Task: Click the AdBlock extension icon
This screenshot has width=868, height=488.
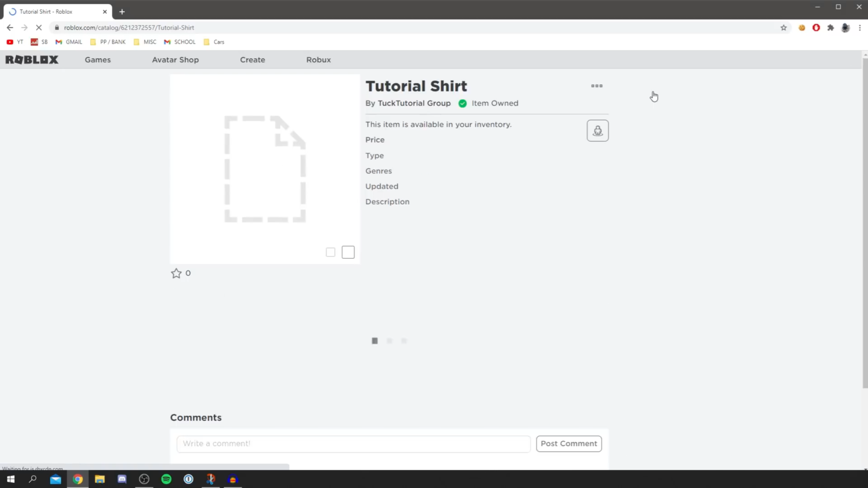Action: (816, 27)
